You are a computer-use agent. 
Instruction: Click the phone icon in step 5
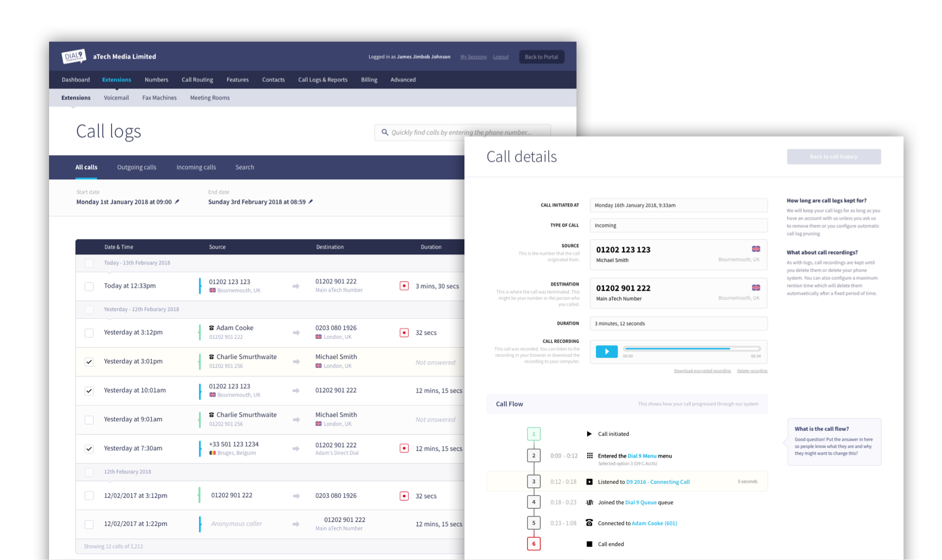coord(589,522)
